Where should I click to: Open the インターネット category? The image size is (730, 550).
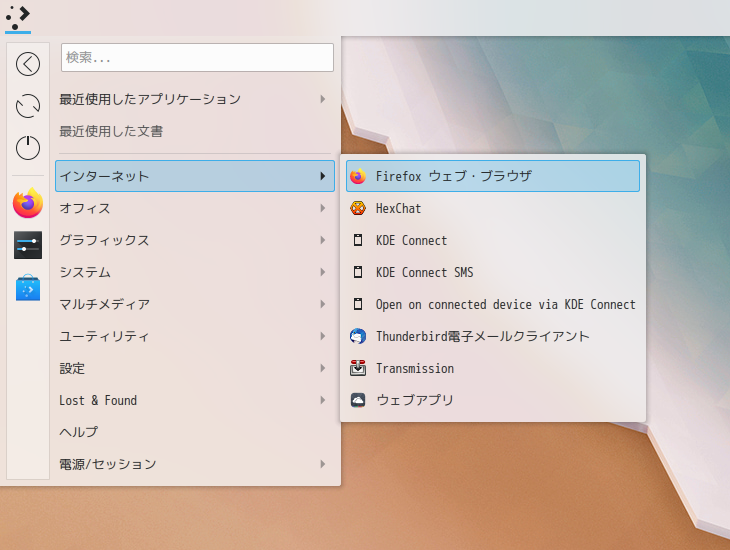(195, 176)
